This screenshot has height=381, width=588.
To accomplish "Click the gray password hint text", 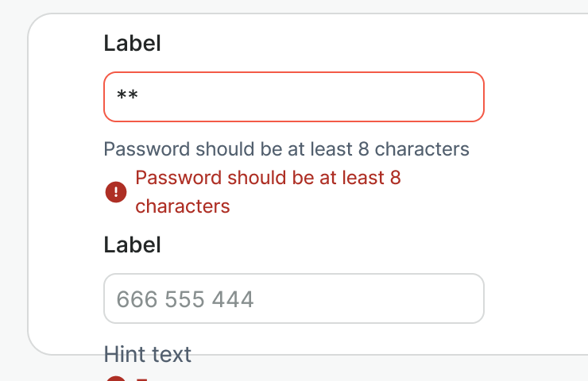I will (x=286, y=149).
